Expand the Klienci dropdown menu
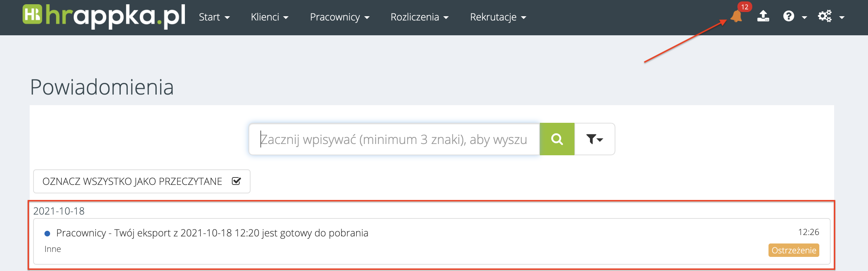868x271 pixels. click(x=270, y=17)
